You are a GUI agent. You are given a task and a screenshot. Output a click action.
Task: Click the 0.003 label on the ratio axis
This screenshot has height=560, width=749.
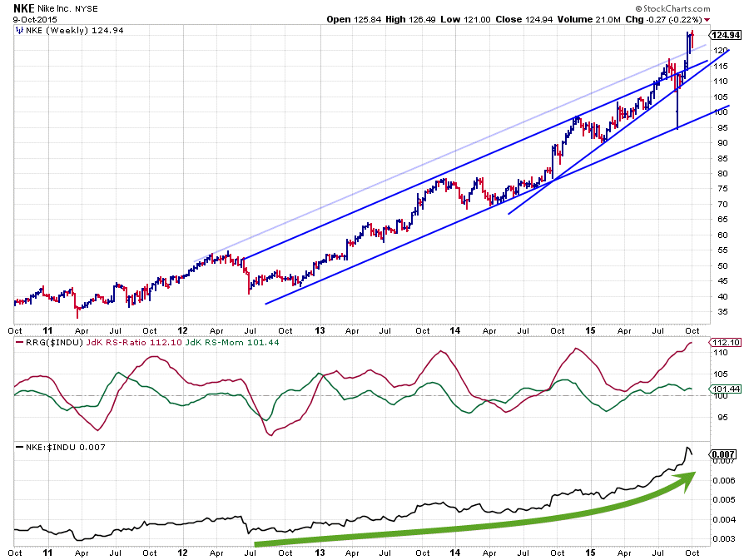click(x=724, y=539)
